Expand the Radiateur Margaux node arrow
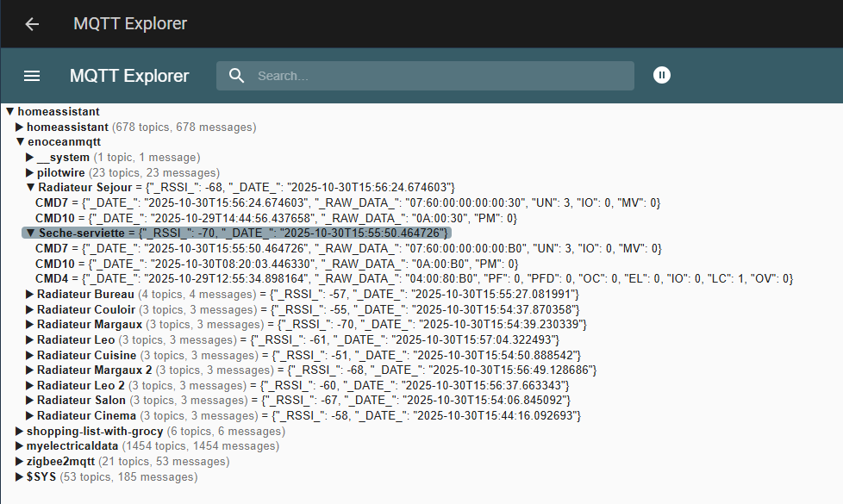The image size is (843, 504). tap(29, 325)
